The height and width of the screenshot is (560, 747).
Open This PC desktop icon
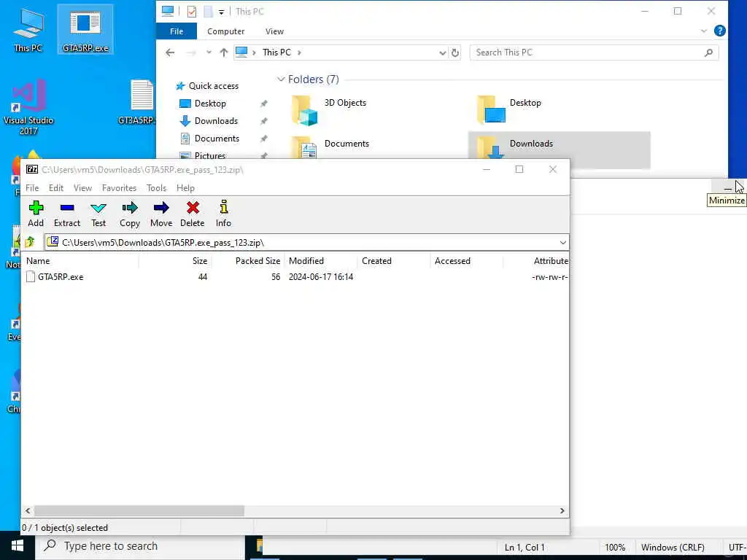(28, 29)
